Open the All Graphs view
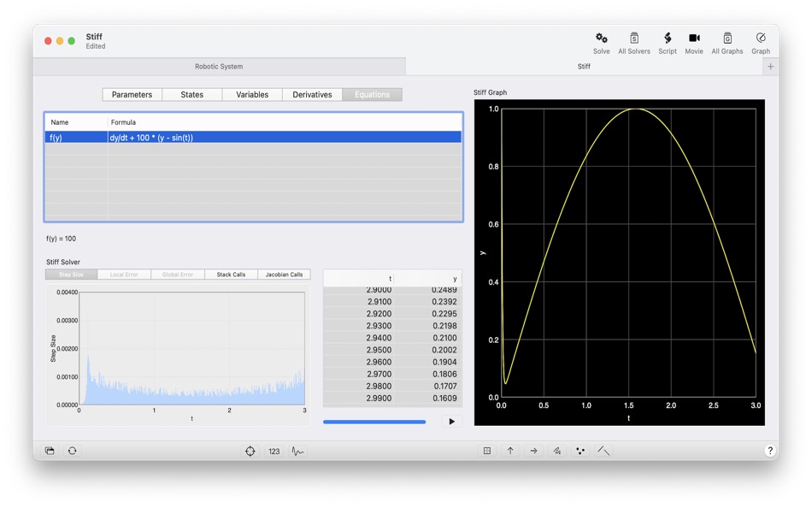The height and width of the screenshot is (508, 812). (x=727, y=41)
